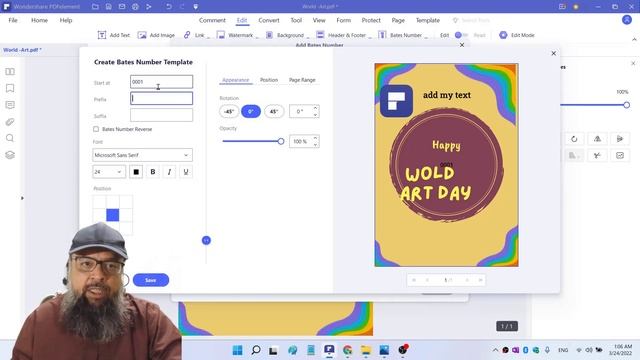
Task: Toggle italic text formatting
Action: (x=169, y=172)
